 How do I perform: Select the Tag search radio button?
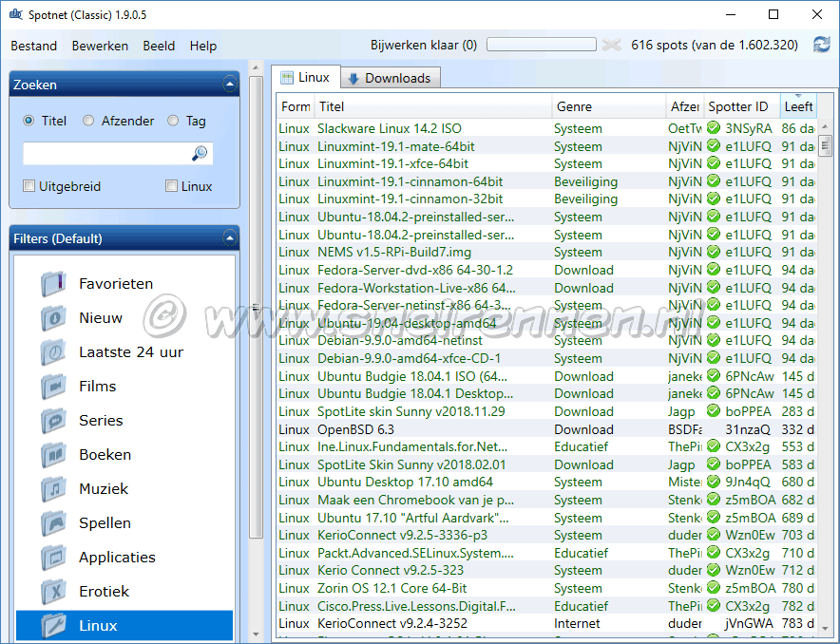tap(173, 121)
